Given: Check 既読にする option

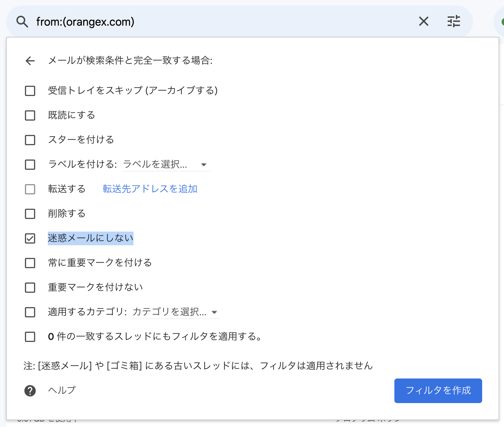Looking at the screenshot, I should click(30, 115).
